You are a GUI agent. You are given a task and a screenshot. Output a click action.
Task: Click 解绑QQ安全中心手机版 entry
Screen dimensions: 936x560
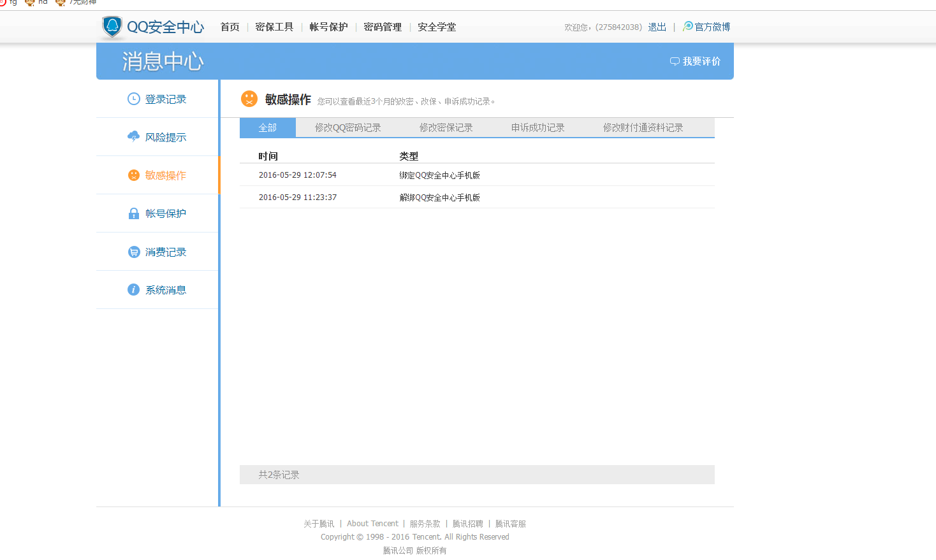pyautogui.click(x=440, y=197)
